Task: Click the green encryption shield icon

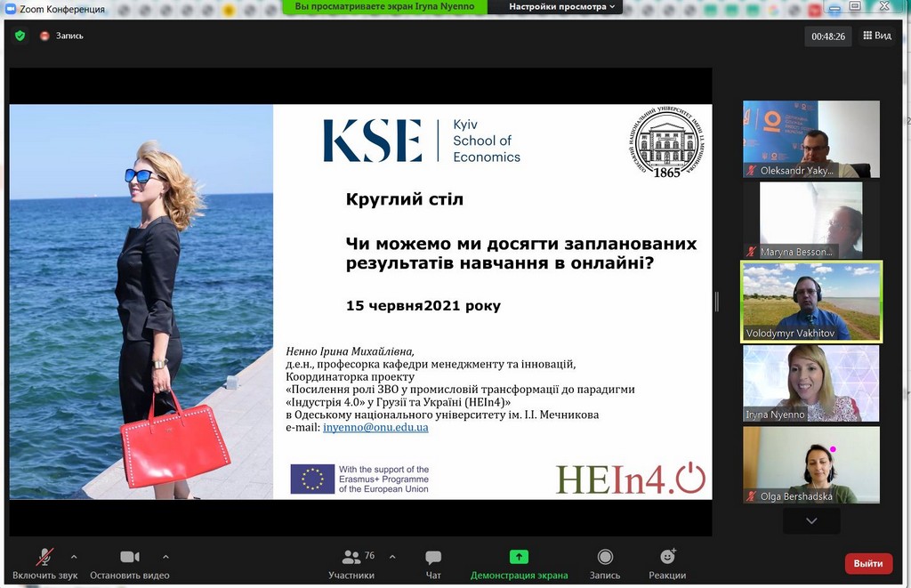Action: (20, 36)
